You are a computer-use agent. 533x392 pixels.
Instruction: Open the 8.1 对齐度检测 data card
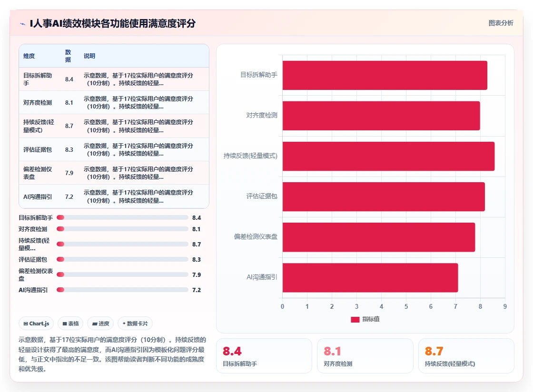365,356
